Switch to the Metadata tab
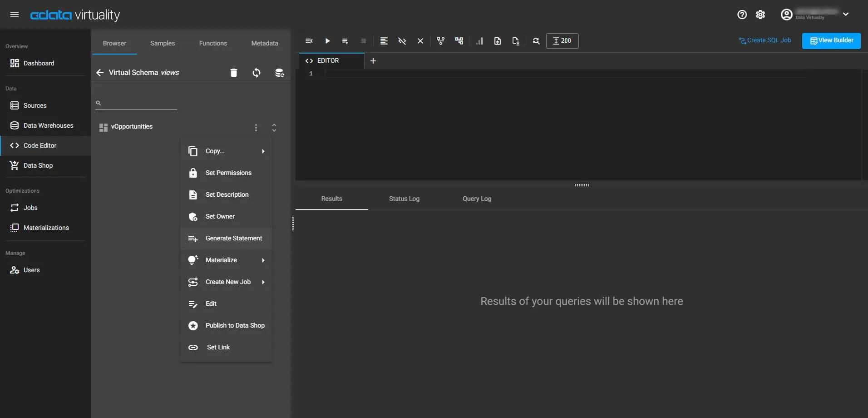Viewport: 868px width, 418px height. point(265,43)
